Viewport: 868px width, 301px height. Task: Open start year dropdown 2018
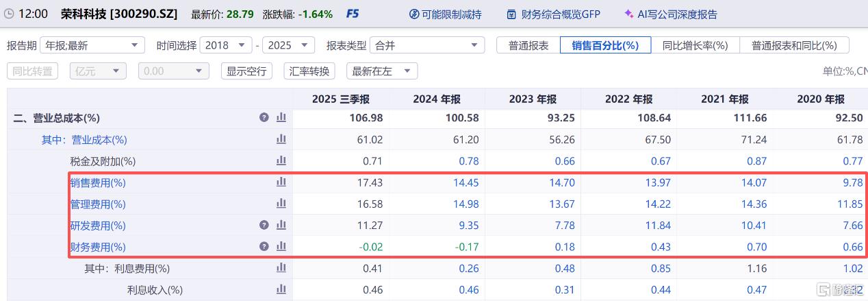(x=225, y=45)
